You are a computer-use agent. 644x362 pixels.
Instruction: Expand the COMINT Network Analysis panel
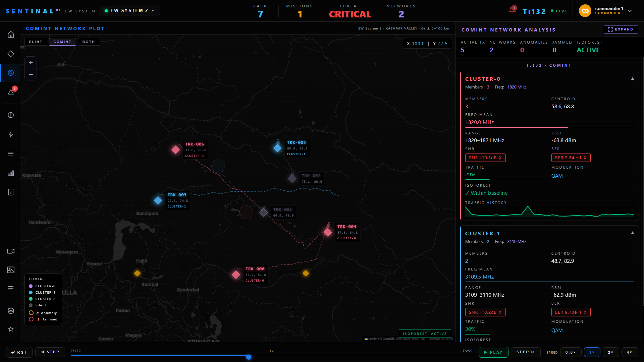pyautogui.click(x=621, y=29)
